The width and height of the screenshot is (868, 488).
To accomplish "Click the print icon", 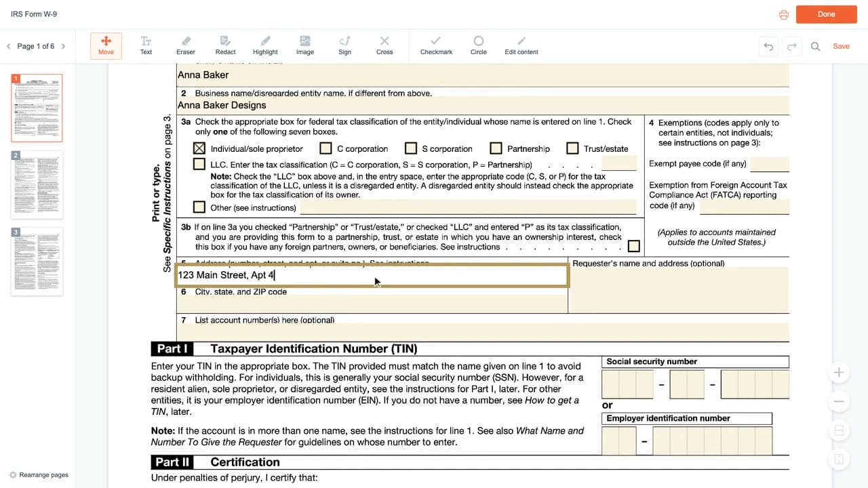I will [x=784, y=14].
